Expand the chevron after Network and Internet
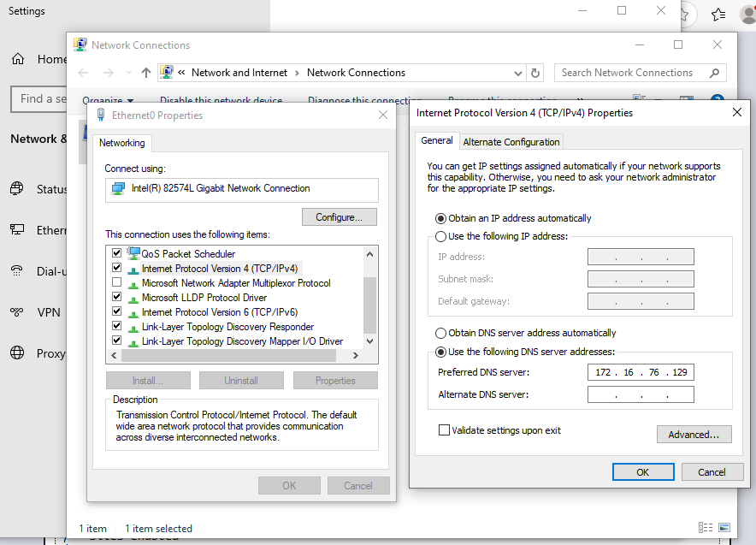Viewport: 756px width, 545px height. click(297, 73)
